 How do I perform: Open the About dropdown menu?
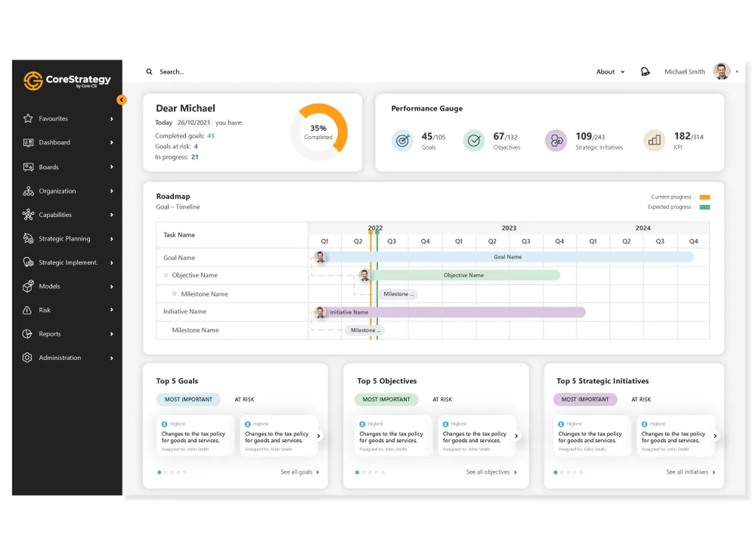pyautogui.click(x=610, y=72)
